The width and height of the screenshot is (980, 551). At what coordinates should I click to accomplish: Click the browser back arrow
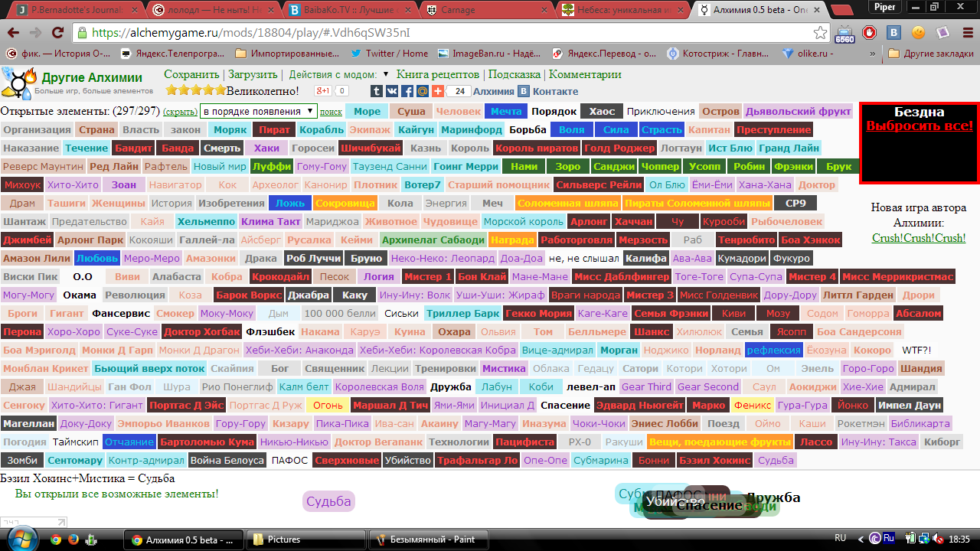pos(14,34)
